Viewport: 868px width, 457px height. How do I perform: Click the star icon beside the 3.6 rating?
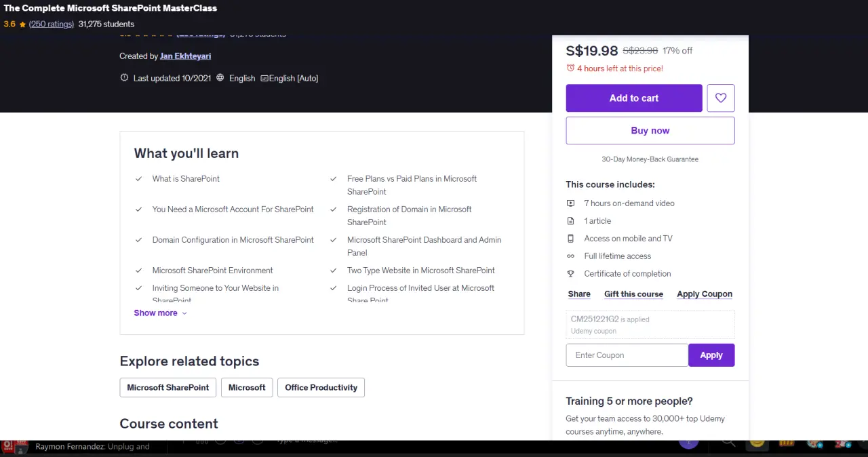[22, 24]
